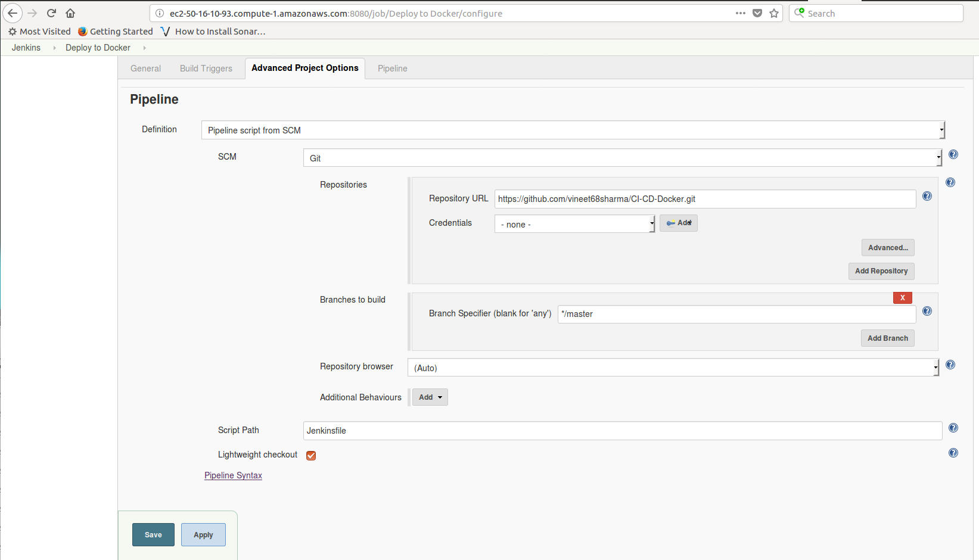Click the Apply button
The height and width of the screenshot is (560, 979).
point(203,535)
